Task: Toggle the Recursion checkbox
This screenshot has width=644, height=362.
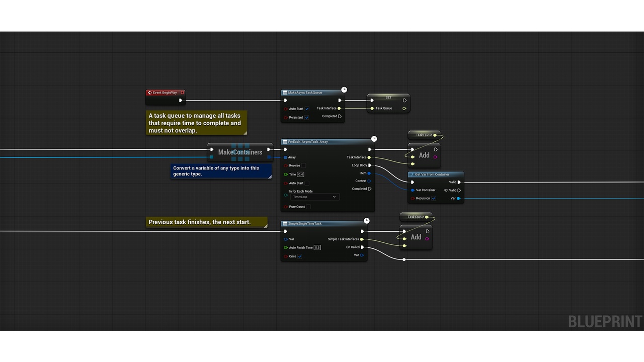Action: coord(434,198)
